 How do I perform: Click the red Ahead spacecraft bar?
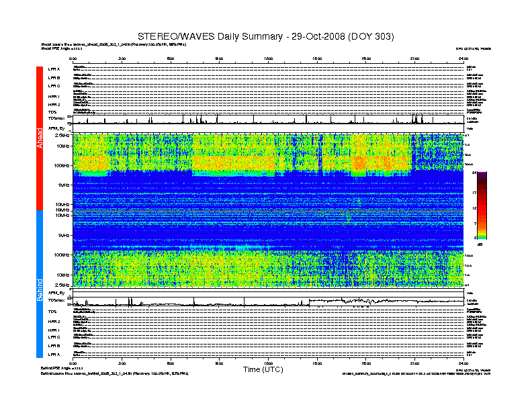pyautogui.click(x=40, y=138)
